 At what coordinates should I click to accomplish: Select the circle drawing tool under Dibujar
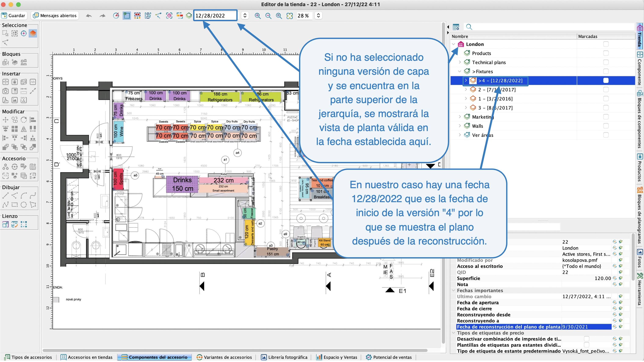point(24,205)
